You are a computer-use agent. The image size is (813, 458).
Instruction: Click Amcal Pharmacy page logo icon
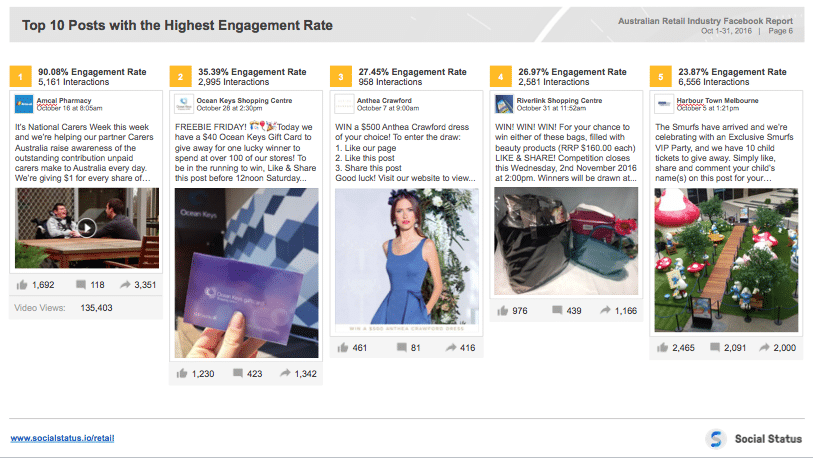click(24, 104)
